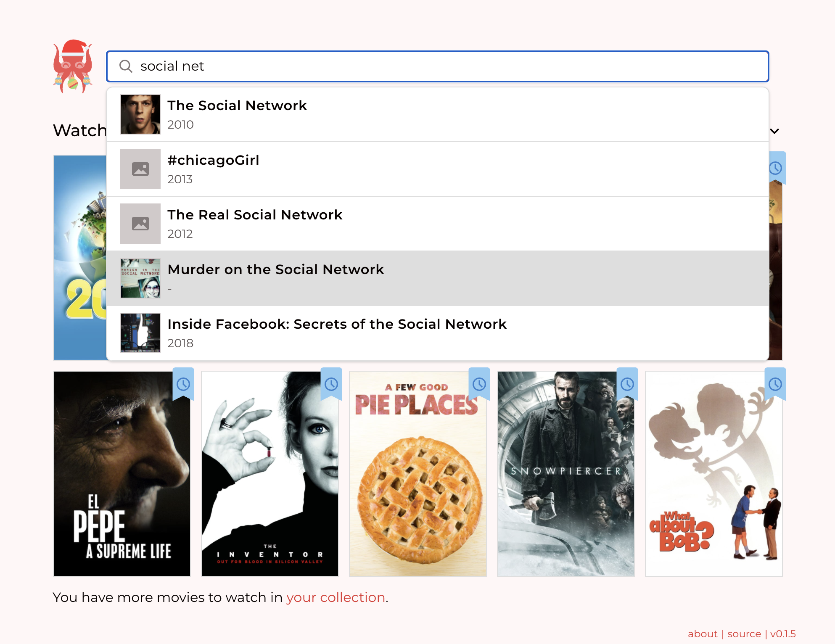This screenshot has width=835, height=644.
Task: Click the 'v0.1.5' version link
Action: point(783,634)
